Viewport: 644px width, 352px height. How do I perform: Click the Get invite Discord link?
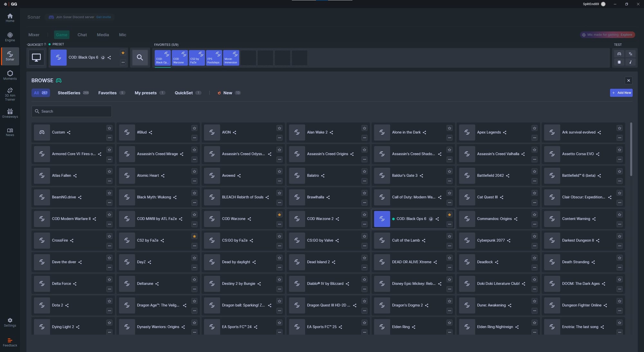pyautogui.click(x=103, y=17)
